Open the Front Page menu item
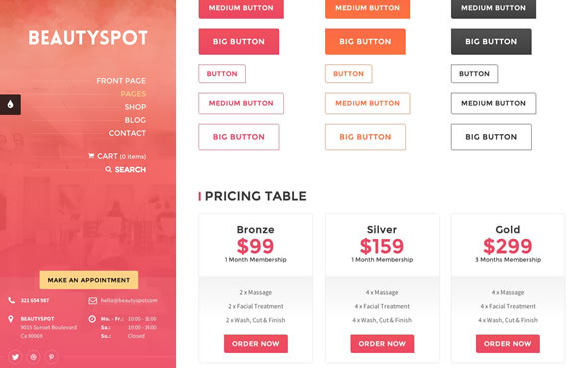 click(121, 81)
